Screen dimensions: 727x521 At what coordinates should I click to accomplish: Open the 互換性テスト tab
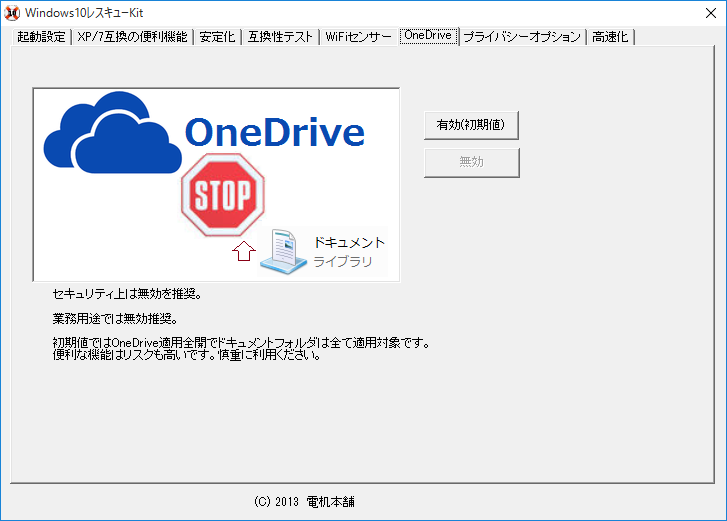[281, 37]
